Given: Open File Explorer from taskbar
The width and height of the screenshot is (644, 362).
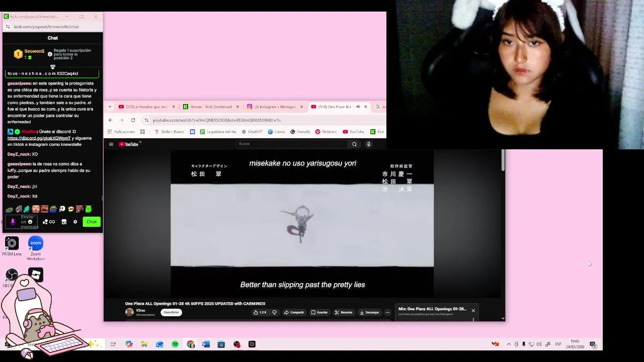Looking at the screenshot, I should pyautogui.click(x=144, y=344).
